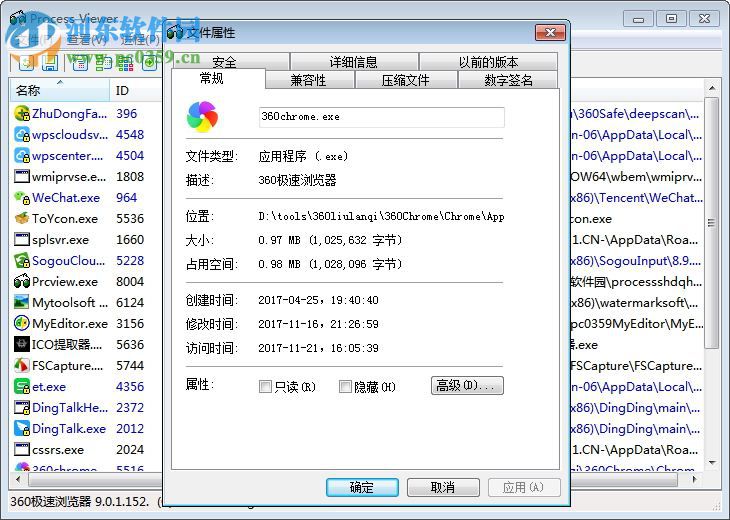Viewport: 730px width, 520px height.
Task: Click the et.exe green icon
Action: coord(21,386)
